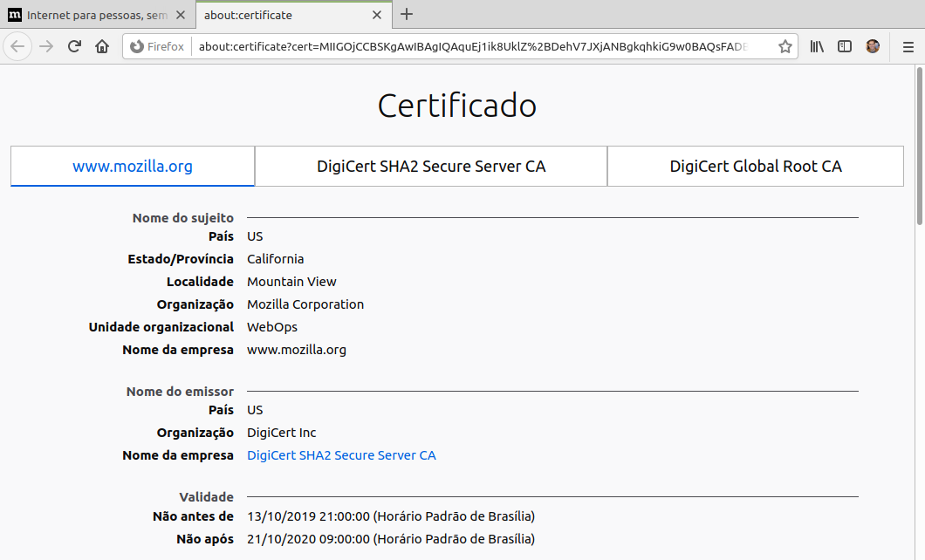
Task: Open the Firefox home page
Action: (x=102, y=46)
